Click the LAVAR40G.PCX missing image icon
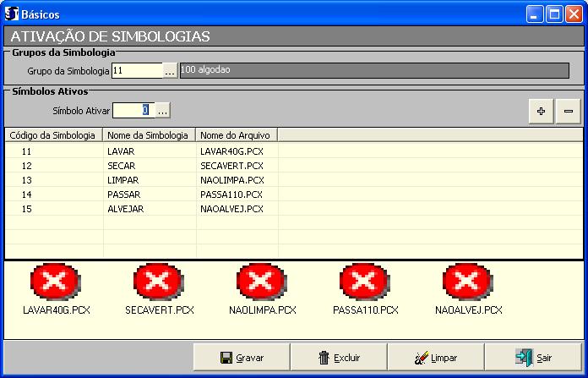This screenshot has width=588, height=378. tap(56, 282)
